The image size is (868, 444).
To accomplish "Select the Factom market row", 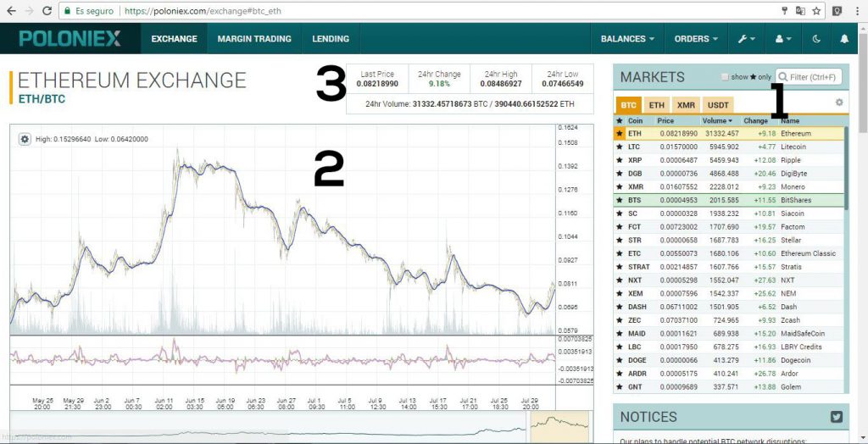I will (x=730, y=226).
